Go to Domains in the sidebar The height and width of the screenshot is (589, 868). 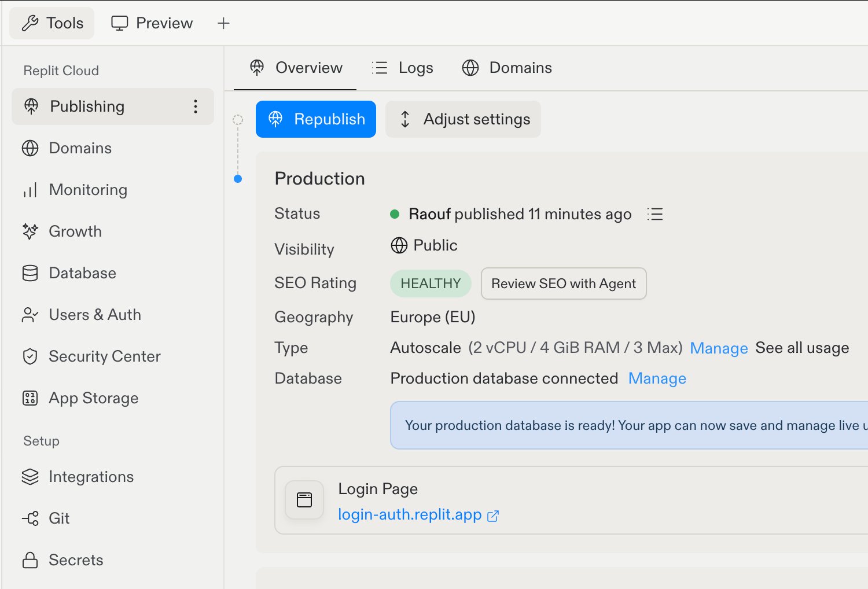[x=113, y=148]
